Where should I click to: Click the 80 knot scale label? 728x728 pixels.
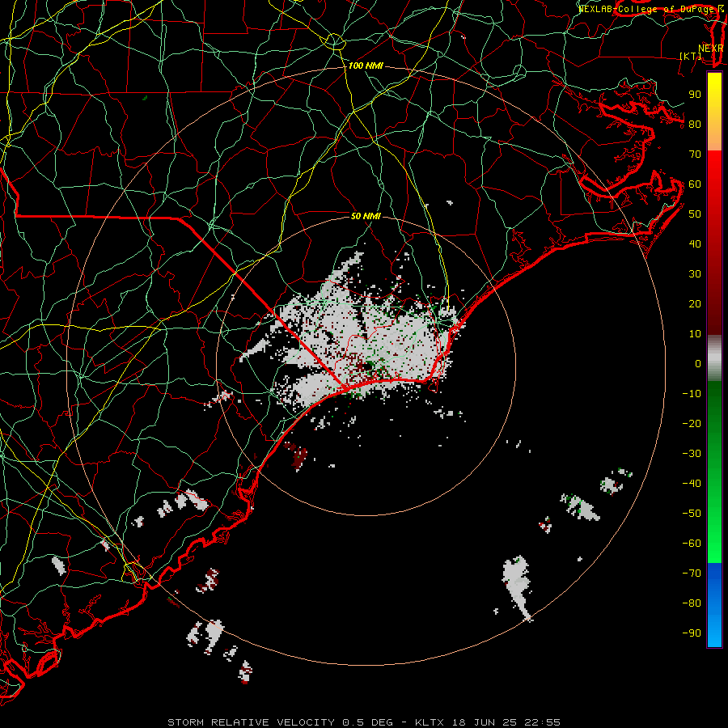click(x=695, y=125)
